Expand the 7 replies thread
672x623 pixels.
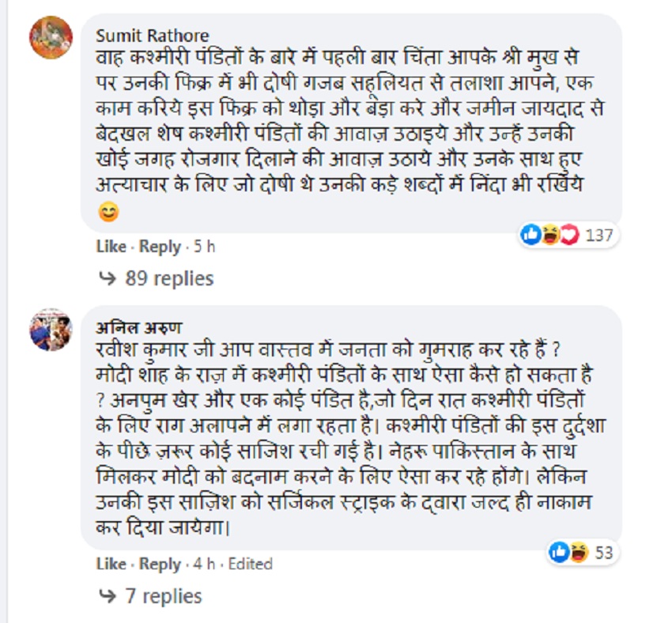[x=164, y=595]
